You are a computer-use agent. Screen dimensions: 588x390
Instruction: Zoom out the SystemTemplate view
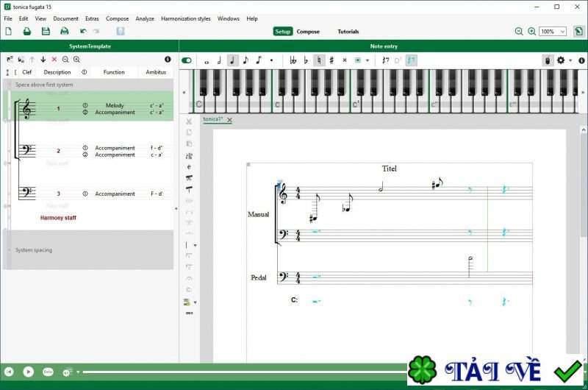[65, 60]
